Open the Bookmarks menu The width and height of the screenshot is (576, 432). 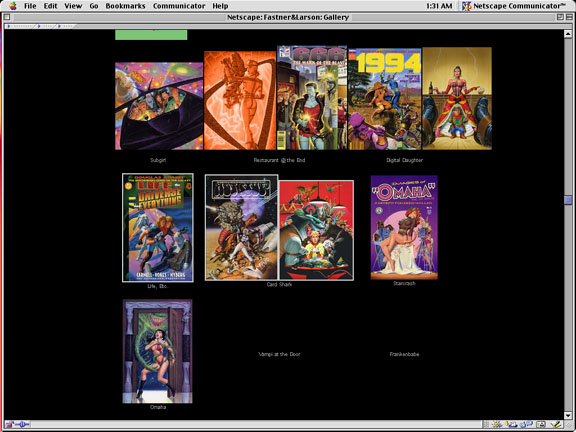[125, 6]
